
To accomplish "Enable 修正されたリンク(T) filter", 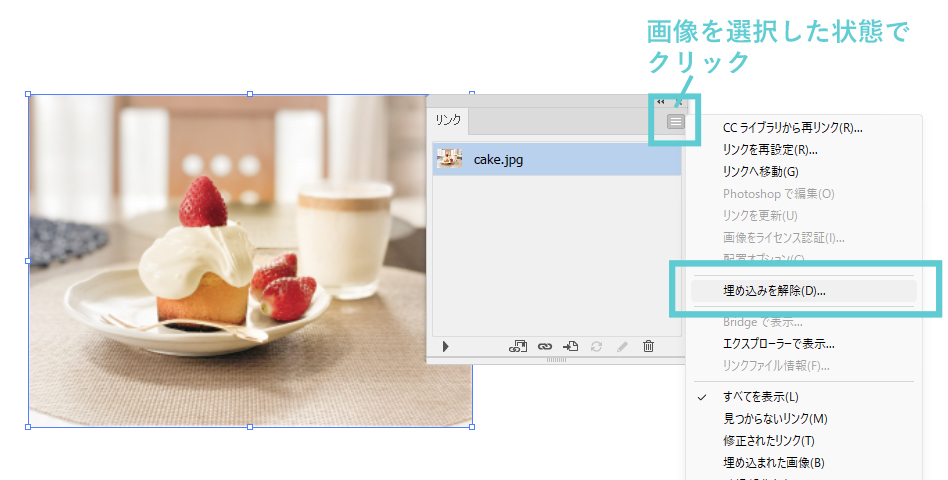I will click(x=768, y=441).
